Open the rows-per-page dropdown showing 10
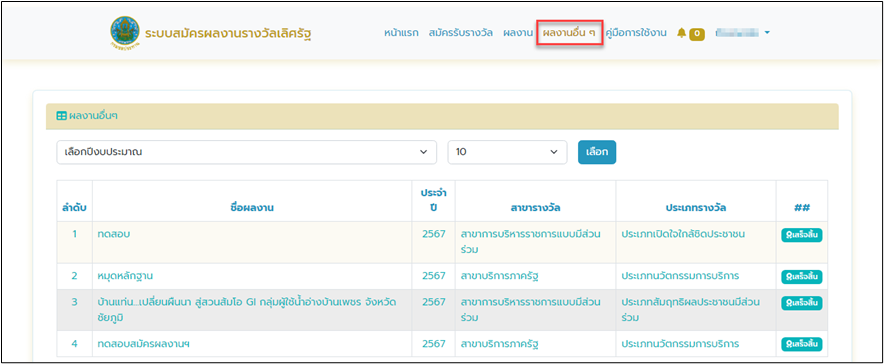This screenshot has width=884, height=364. [507, 152]
